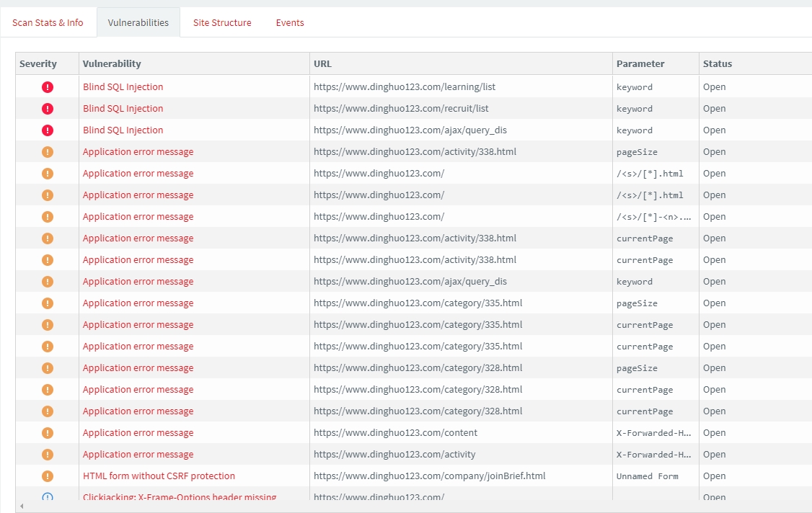Click medium severity icon for activity/338.html pageSize row

(x=48, y=152)
